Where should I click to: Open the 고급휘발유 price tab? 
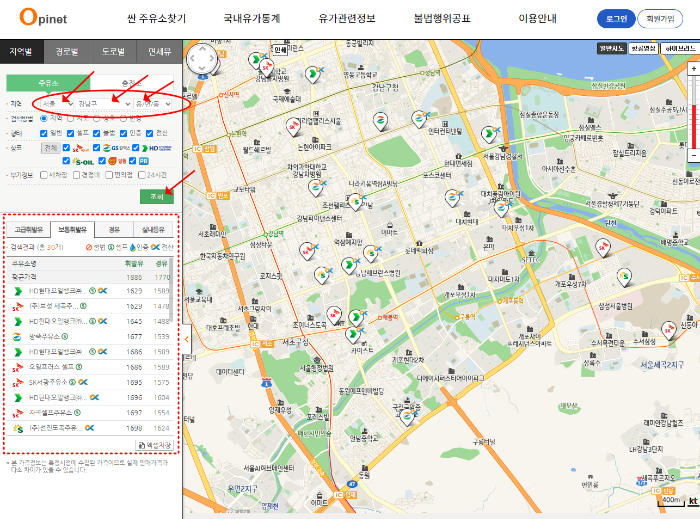click(x=29, y=229)
